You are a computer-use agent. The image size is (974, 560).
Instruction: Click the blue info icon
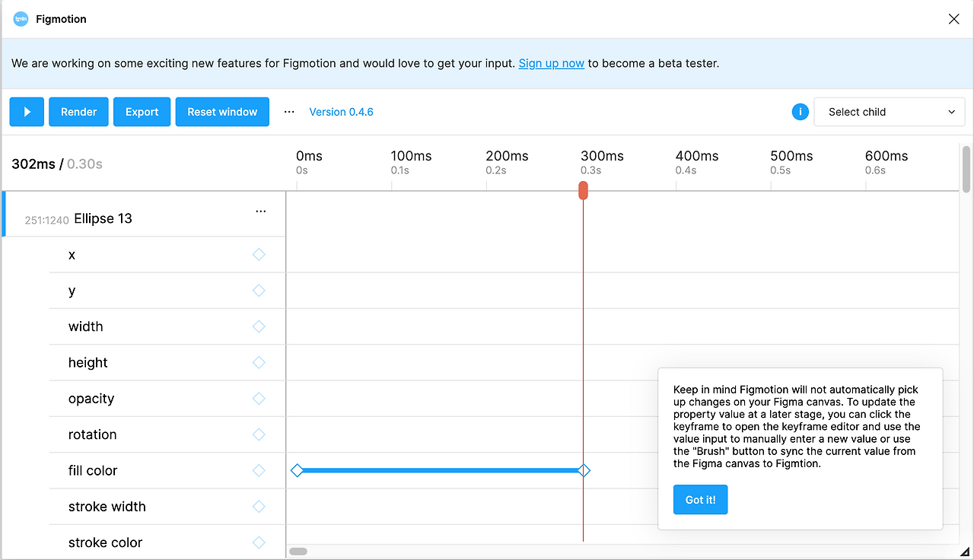800,112
